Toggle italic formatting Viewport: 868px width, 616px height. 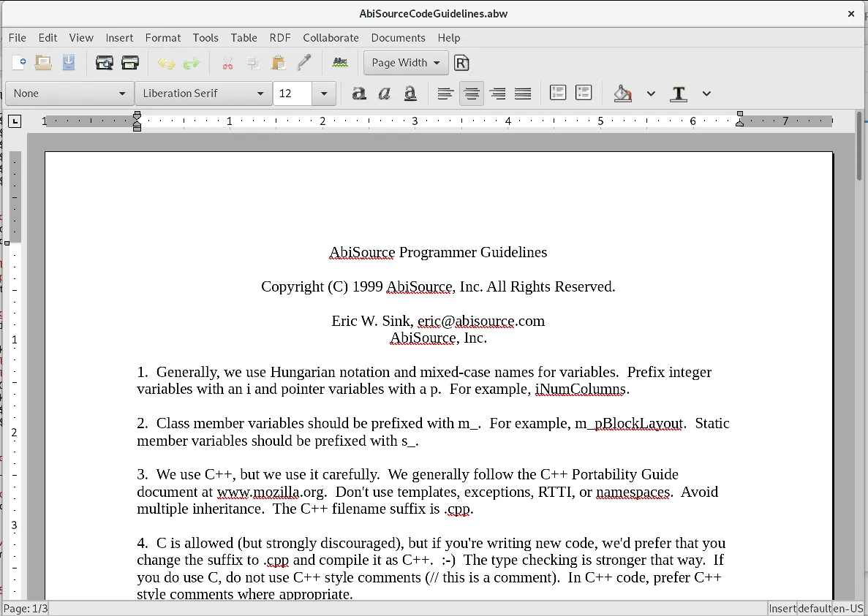(x=385, y=94)
